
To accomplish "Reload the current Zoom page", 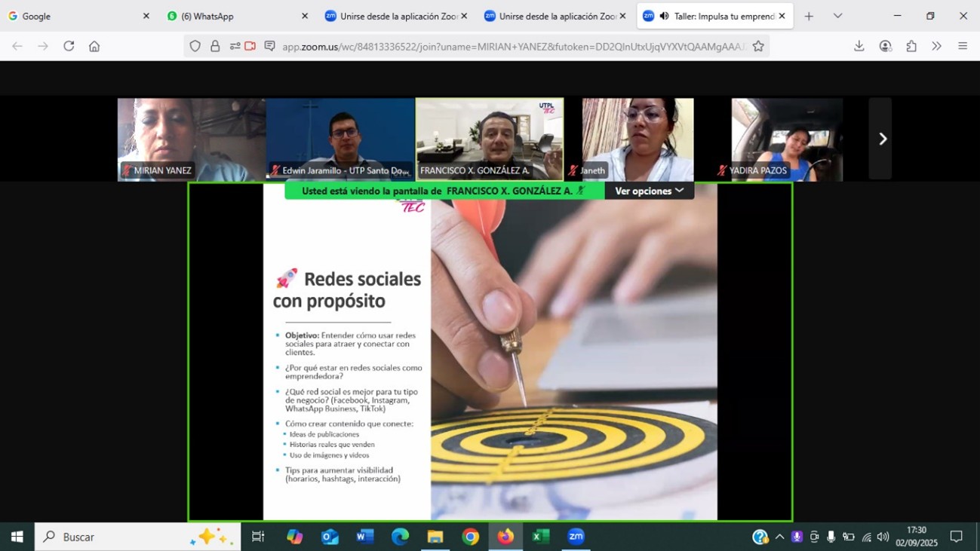I will point(69,46).
